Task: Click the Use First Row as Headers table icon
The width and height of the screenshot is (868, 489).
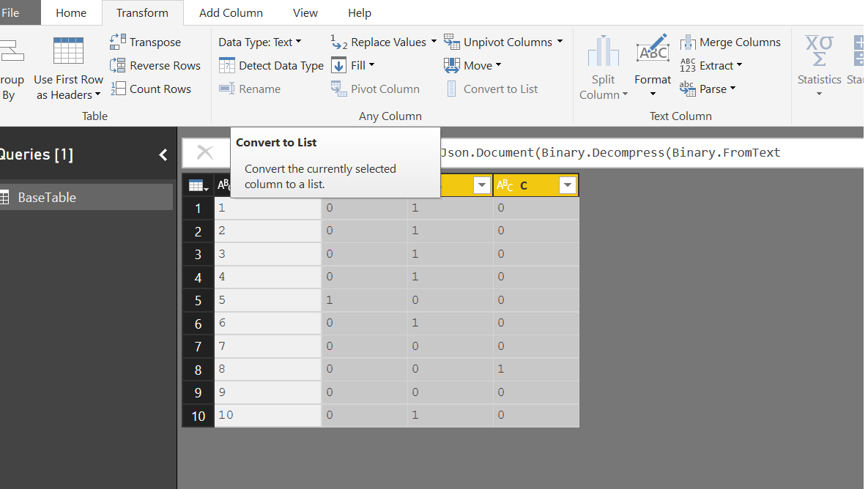Action: click(69, 51)
